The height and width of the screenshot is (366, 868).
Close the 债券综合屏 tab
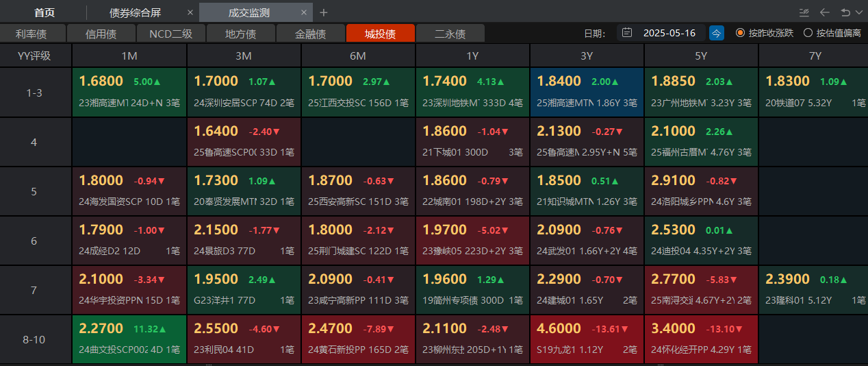point(190,13)
